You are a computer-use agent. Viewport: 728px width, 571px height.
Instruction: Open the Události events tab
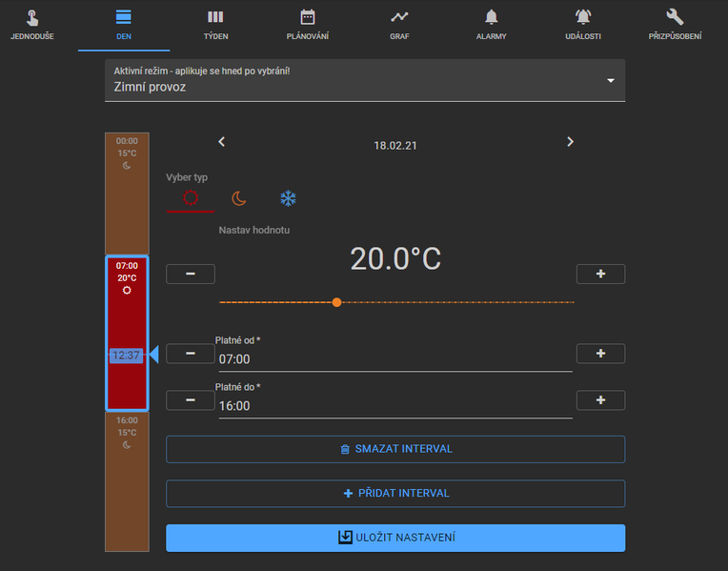[x=583, y=26]
